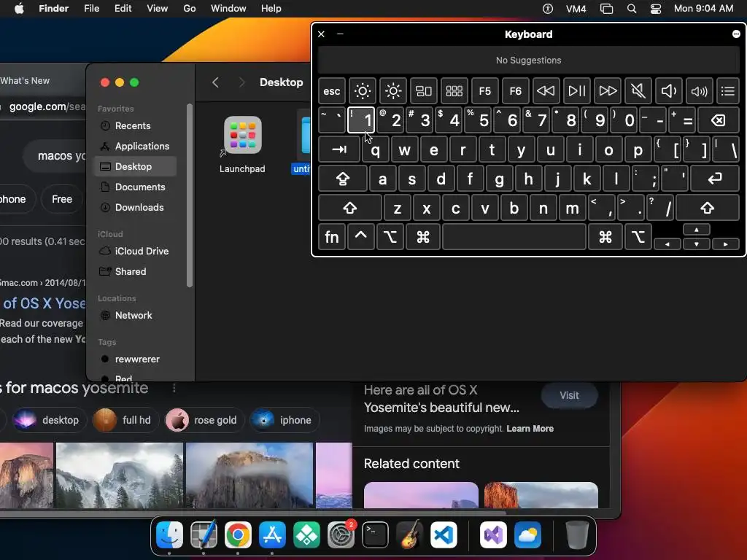
Task: Select the iphone filter chip with thumbnail
Action: (284, 420)
